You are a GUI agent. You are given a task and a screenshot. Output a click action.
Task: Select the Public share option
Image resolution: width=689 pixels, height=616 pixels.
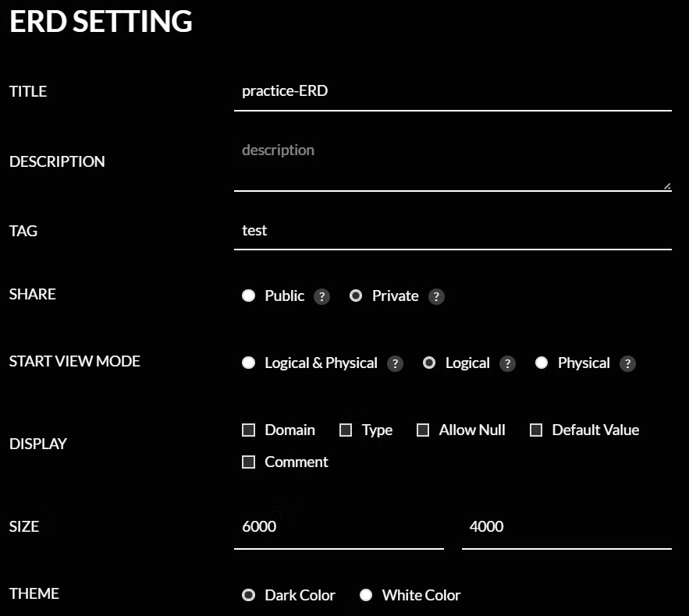click(x=248, y=296)
